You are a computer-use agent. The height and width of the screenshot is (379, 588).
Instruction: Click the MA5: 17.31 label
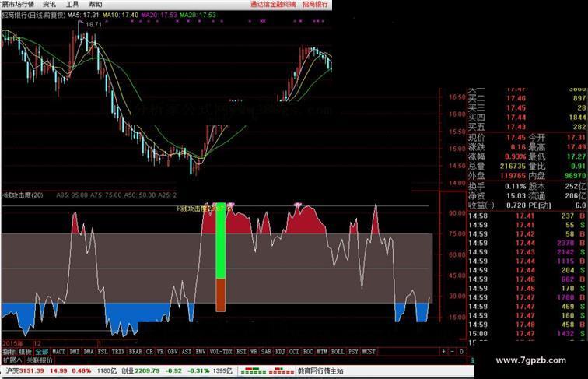(x=83, y=15)
